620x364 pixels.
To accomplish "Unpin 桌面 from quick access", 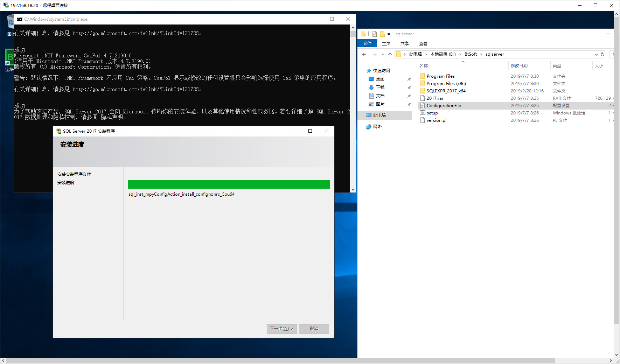I will pos(409,79).
